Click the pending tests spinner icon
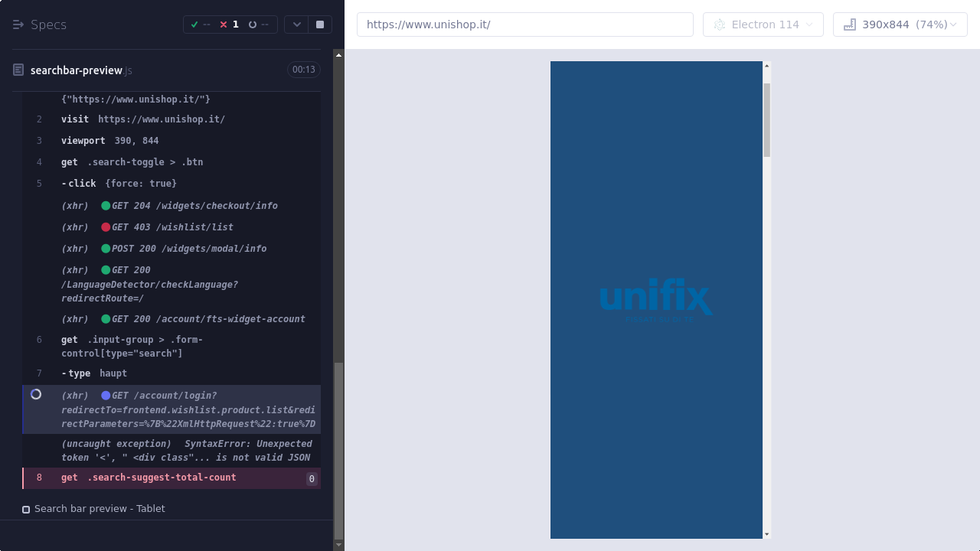The image size is (980, 551). 253,24
